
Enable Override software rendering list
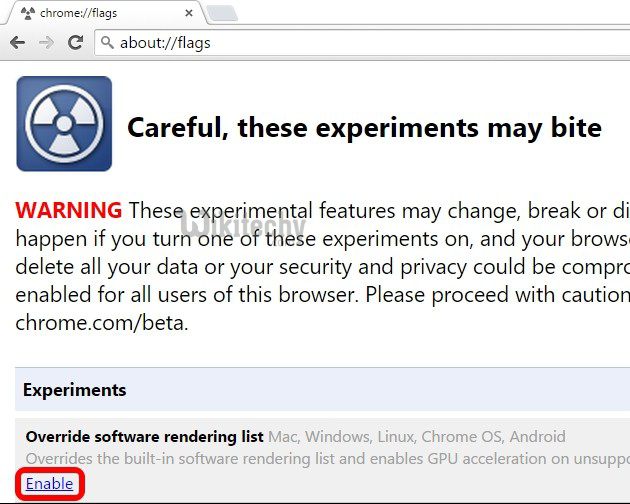[x=49, y=484]
